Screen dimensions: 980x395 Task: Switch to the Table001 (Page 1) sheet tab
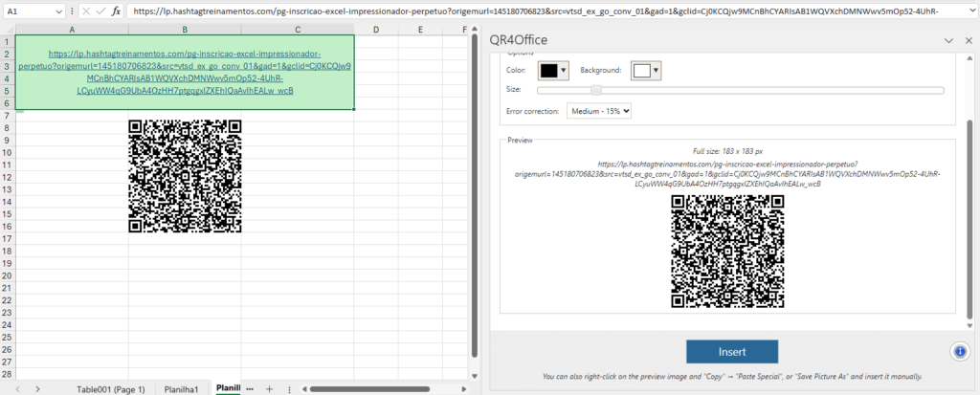[111, 388]
